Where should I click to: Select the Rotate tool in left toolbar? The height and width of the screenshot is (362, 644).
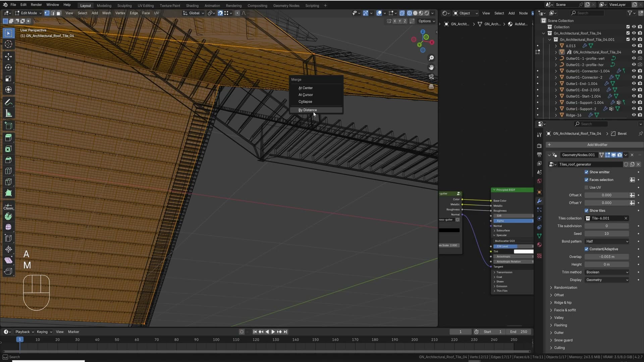coord(8,67)
